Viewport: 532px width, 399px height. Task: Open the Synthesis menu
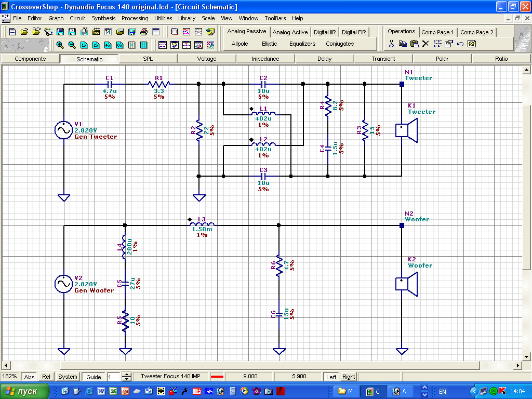click(x=103, y=18)
